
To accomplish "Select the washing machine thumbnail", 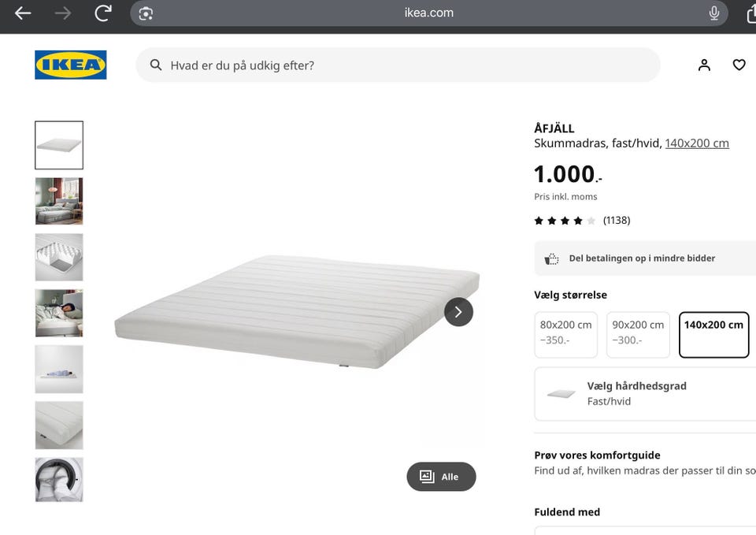I will [59, 480].
